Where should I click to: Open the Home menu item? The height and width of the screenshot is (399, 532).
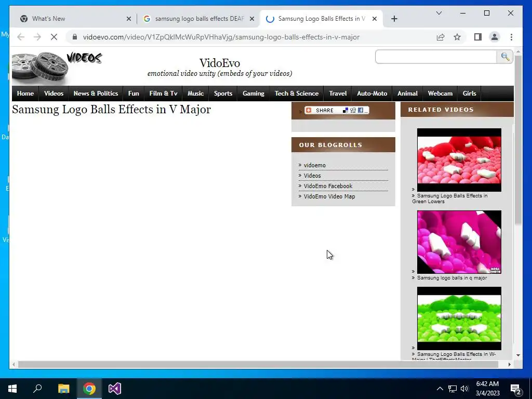point(25,94)
